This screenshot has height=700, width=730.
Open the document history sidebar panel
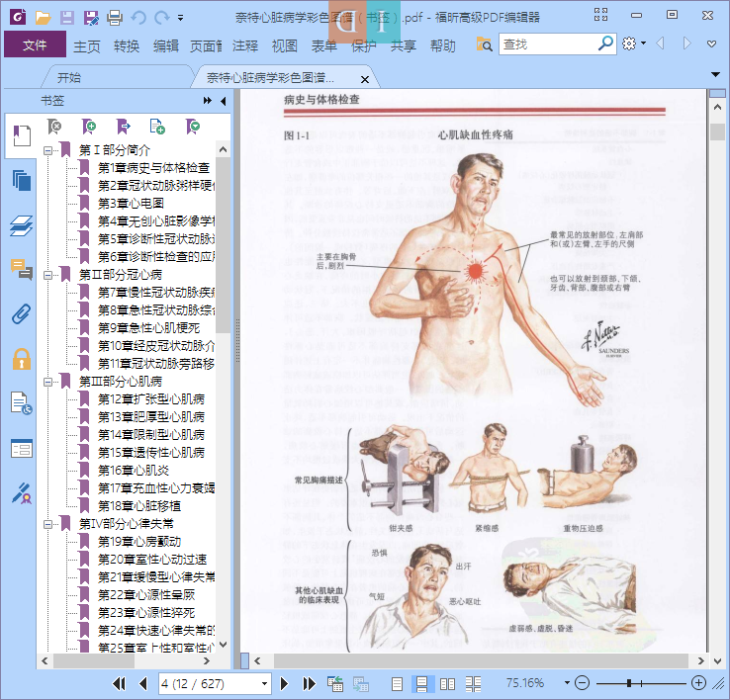click(x=22, y=403)
